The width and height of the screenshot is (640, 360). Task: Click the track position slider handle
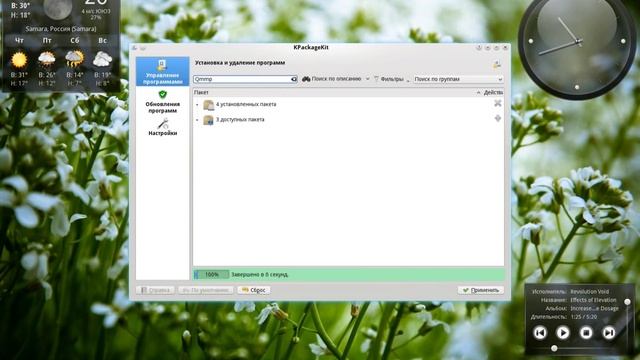pyautogui.click(x=554, y=348)
